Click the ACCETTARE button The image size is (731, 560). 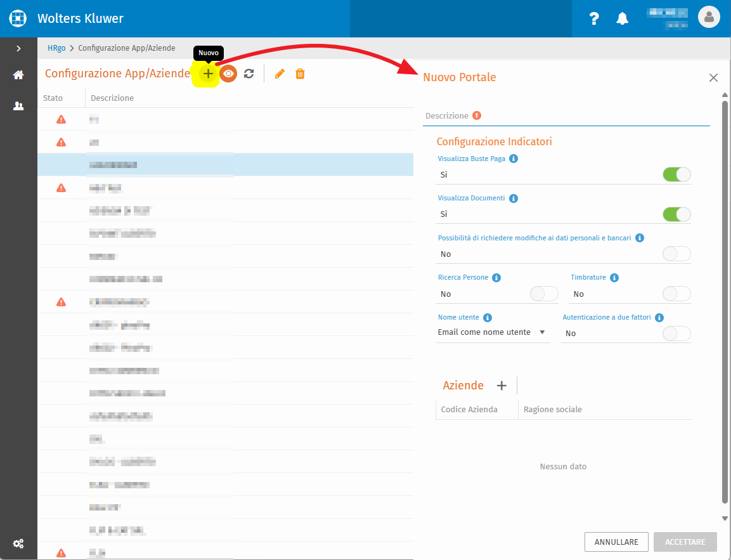tap(685, 542)
